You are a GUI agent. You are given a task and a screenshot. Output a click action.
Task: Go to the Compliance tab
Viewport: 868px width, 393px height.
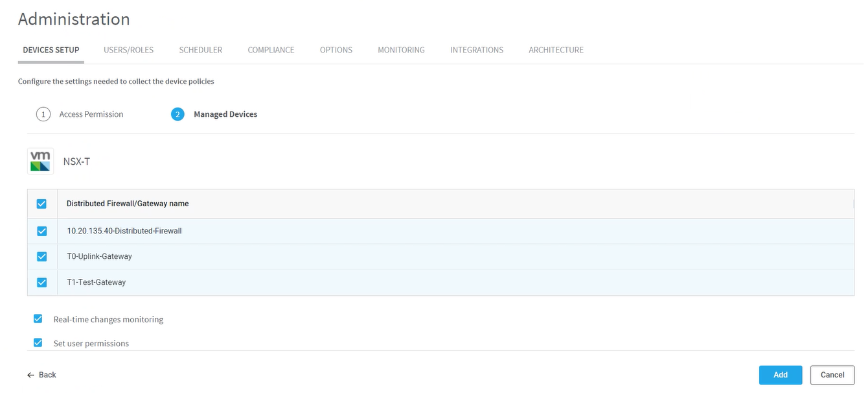(x=271, y=50)
